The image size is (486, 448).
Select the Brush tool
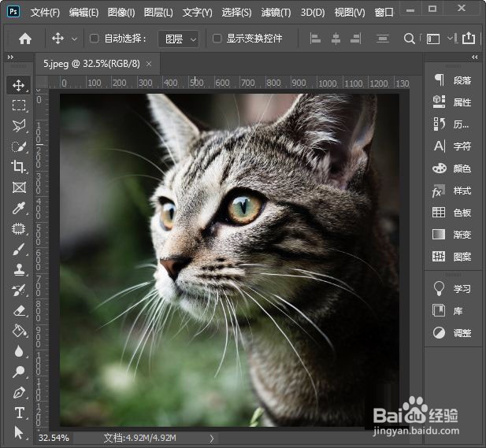[19, 249]
